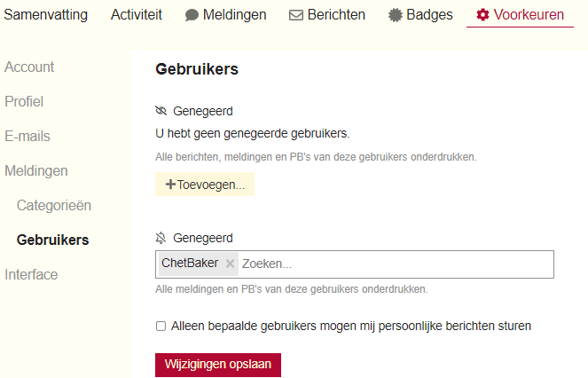This screenshot has height=378, width=588.
Task: Click the gear icon beside Voorkeuren
Action: point(482,15)
